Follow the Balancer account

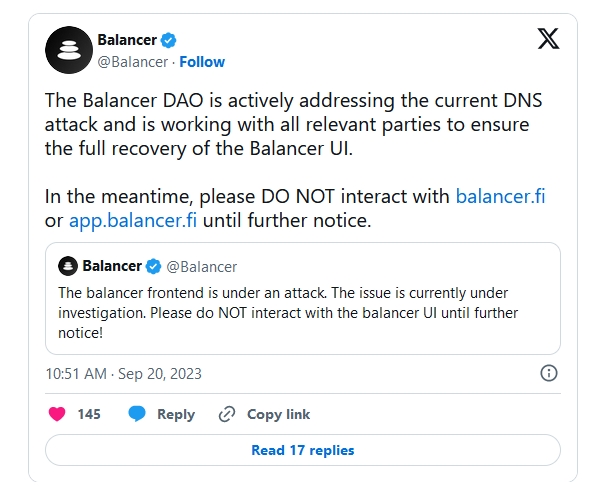coord(201,62)
